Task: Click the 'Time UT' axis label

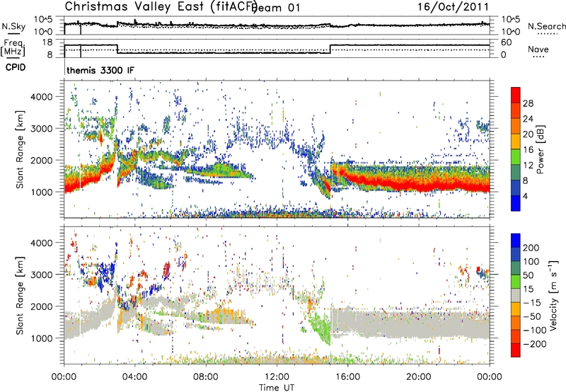Action: [x=277, y=388]
